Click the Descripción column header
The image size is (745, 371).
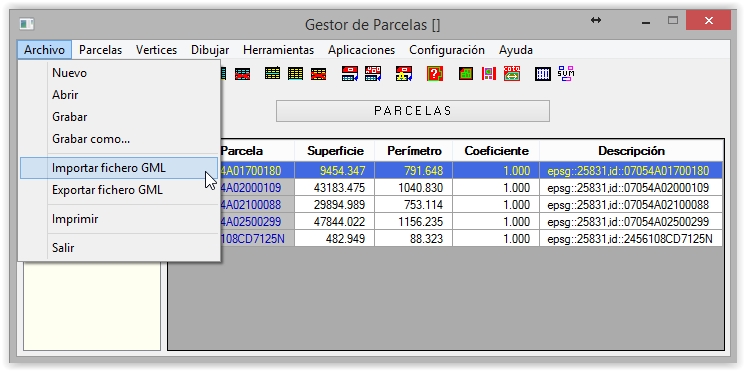coord(631,151)
